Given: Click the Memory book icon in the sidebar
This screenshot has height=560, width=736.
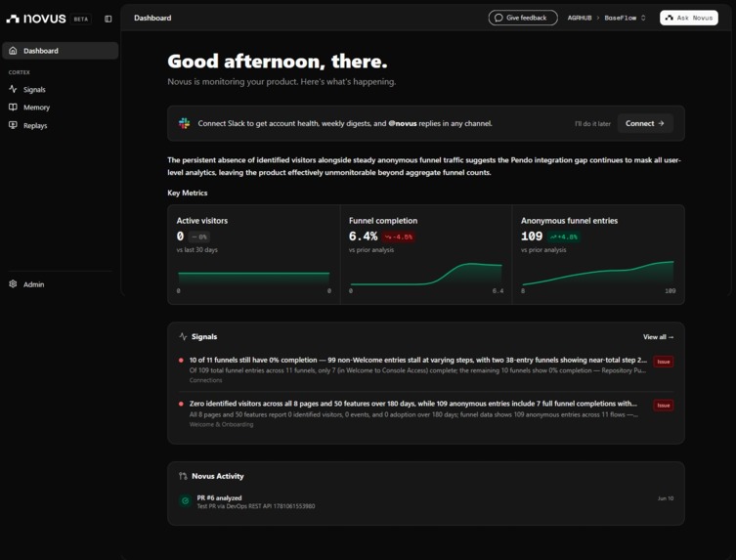Looking at the screenshot, I should click(x=13, y=108).
